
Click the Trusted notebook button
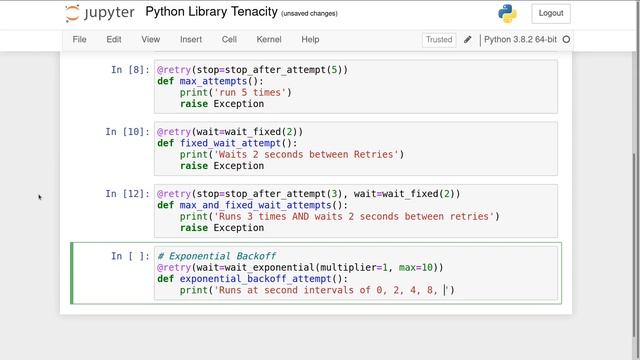point(439,40)
